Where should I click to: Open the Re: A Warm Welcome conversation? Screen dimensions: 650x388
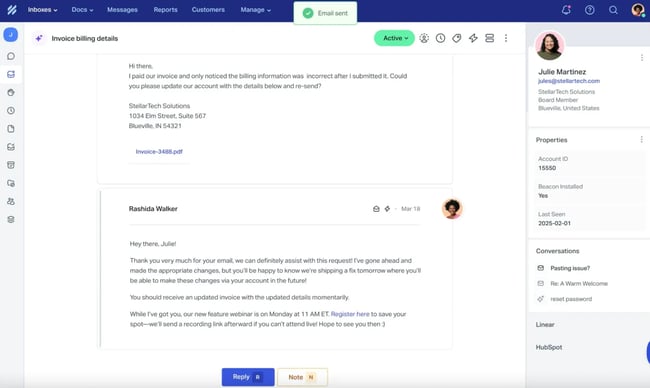tap(579, 284)
